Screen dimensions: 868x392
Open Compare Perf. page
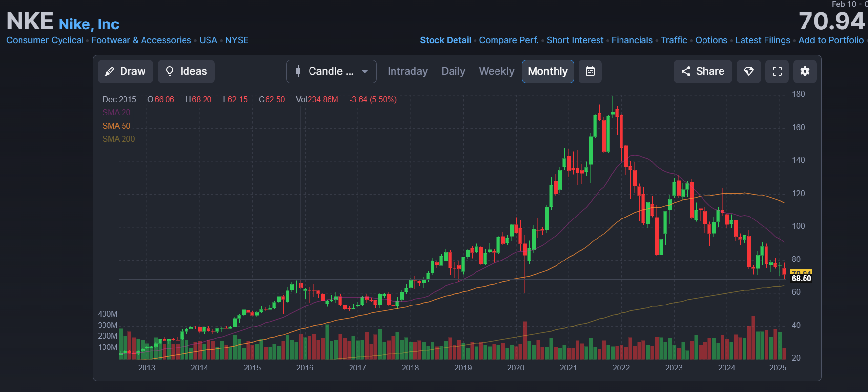pos(509,40)
